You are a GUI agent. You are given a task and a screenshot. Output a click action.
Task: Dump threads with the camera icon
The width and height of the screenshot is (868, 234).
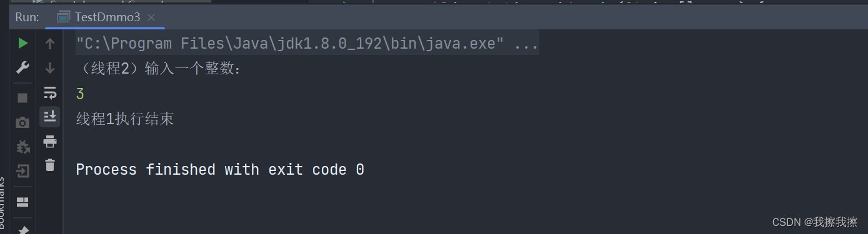click(22, 122)
